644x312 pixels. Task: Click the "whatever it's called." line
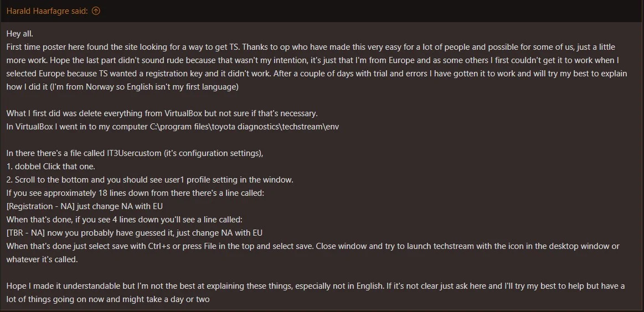[x=42, y=259]
